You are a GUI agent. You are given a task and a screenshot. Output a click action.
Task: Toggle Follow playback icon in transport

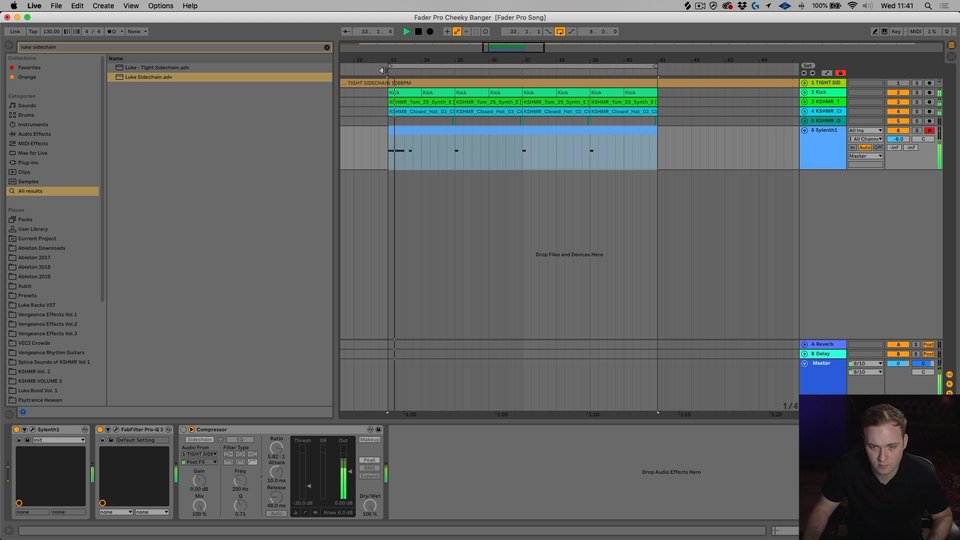click(x=347, y=31)
